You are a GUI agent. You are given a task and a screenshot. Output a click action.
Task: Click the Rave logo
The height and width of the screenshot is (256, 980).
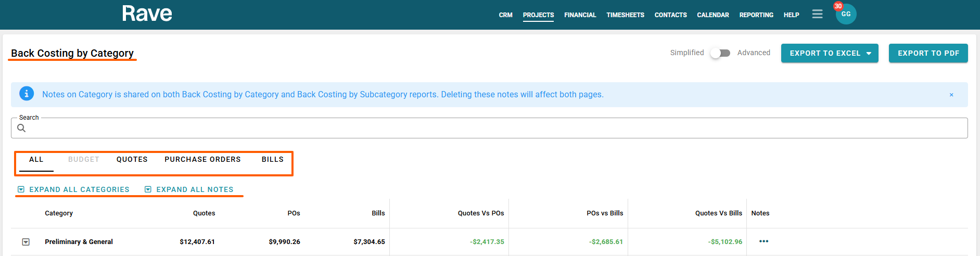[147, 14]
